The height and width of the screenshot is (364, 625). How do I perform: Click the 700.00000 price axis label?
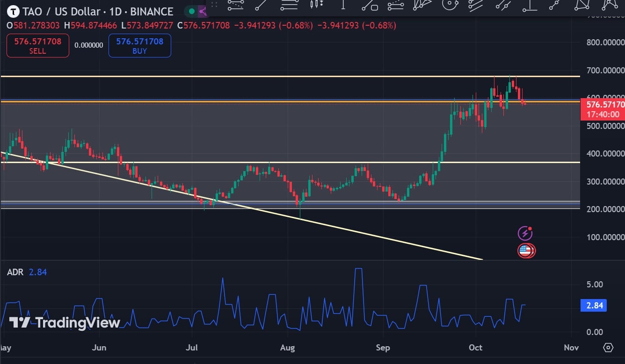[x=605, y=70]
